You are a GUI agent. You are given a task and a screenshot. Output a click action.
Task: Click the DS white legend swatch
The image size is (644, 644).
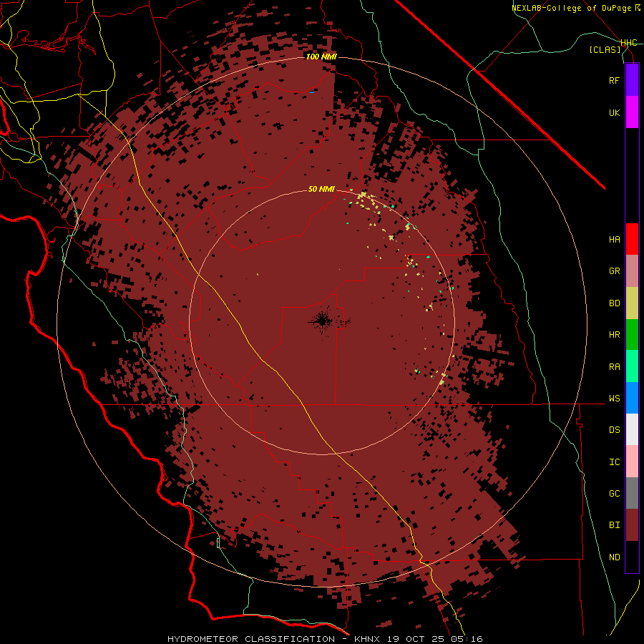632,429
